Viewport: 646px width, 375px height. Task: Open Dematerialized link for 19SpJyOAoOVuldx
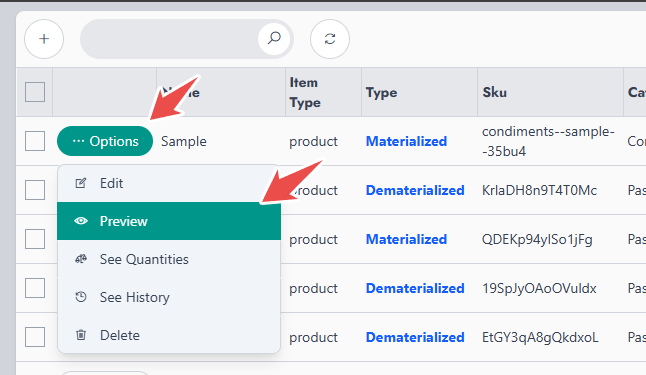[415, 288]
